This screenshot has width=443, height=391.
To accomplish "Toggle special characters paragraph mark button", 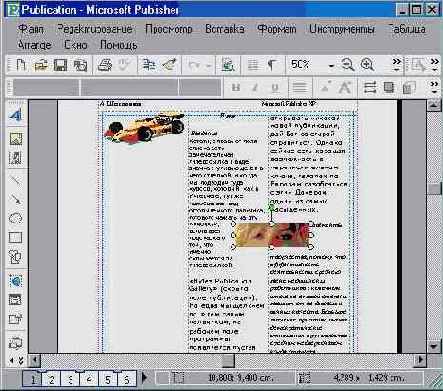I will coord(272,65).
